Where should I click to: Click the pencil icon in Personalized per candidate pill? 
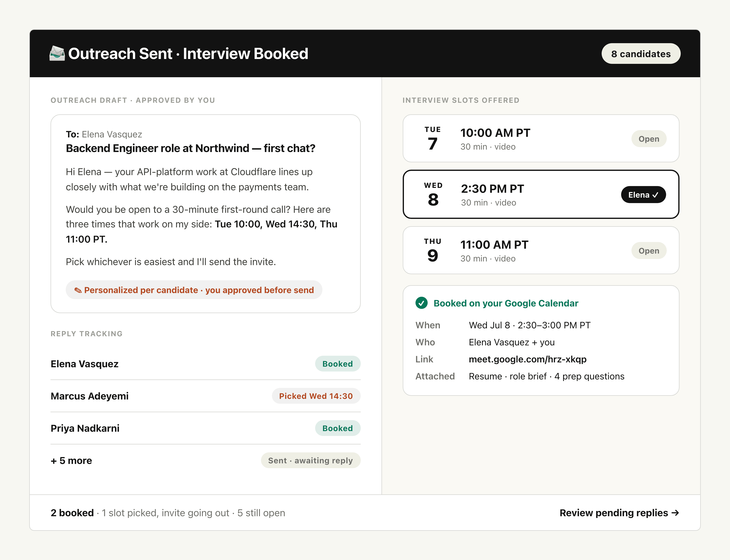coord(78,290)
